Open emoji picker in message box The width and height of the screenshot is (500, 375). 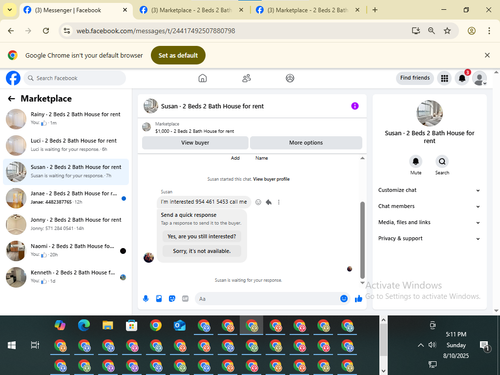(344, 299)
